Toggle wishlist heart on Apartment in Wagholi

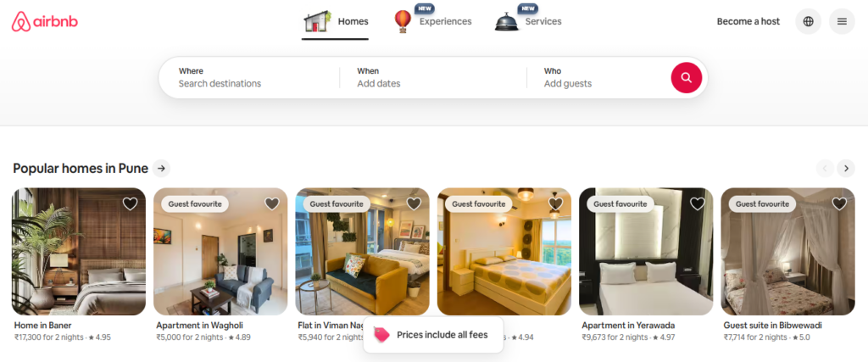coord(272,203)
